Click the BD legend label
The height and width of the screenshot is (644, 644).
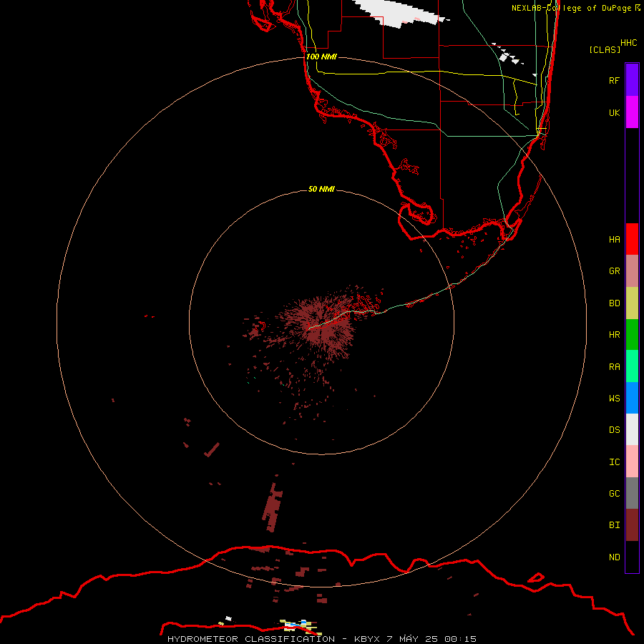click(x=614, y=303)
